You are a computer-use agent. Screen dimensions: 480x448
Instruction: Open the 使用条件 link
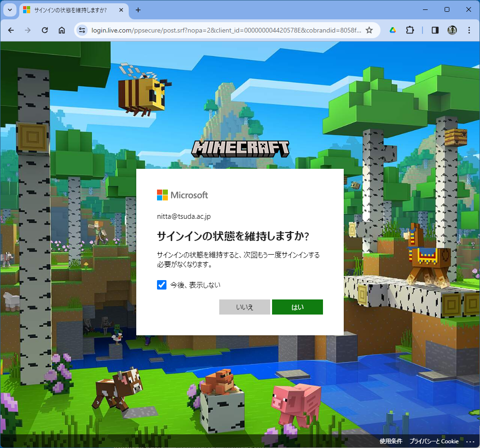click(391, 441)
